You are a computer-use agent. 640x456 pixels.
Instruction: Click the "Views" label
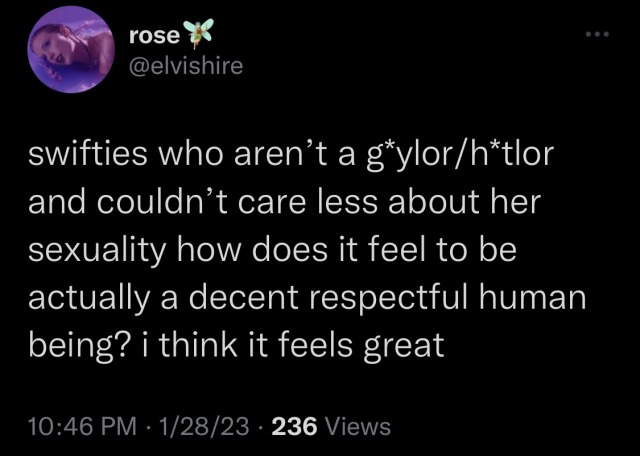point(357,427)
